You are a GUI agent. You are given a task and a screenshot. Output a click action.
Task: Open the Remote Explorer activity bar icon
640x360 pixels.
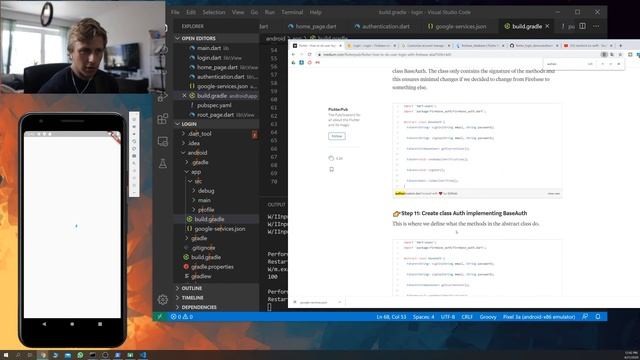point(162,141)
